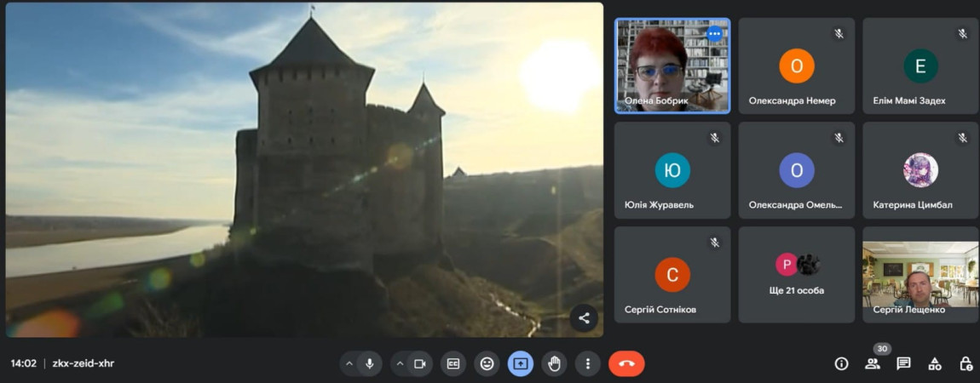Select Сергій Лещенко video tile
The image size is (980, 383).
click(x=919, y=274)
